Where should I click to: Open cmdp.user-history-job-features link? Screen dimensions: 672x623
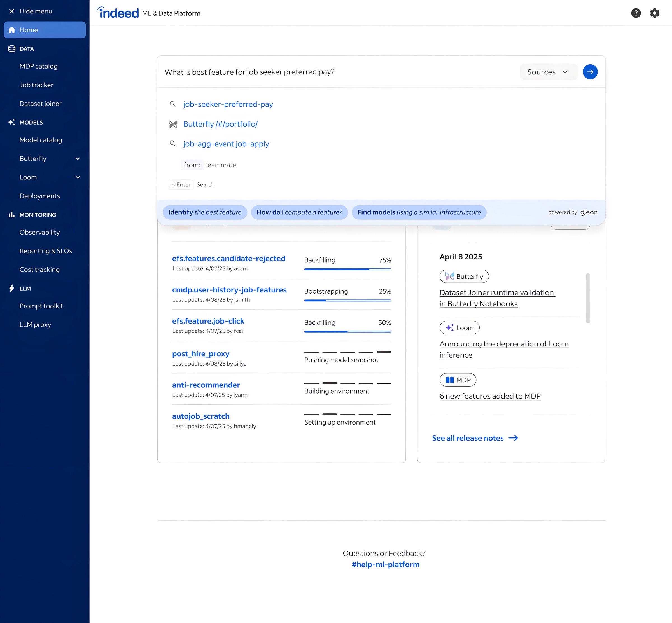click(229, 290)
